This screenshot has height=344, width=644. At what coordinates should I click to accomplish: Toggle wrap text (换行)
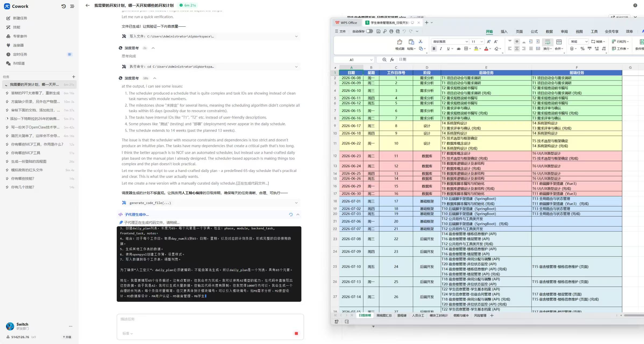tap(547, 45)
